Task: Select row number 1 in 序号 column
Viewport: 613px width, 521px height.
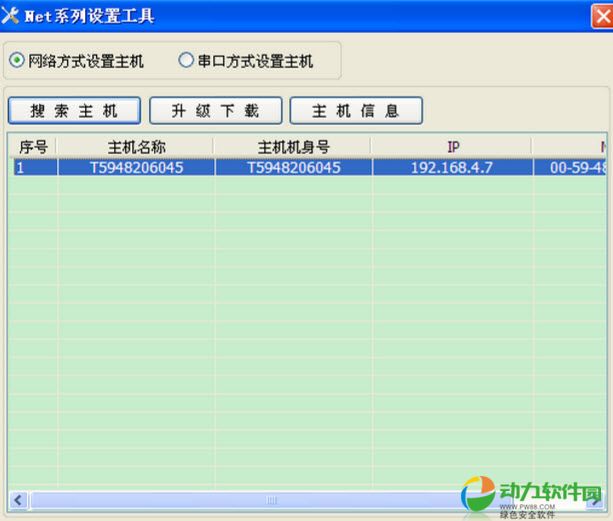Action: [x=32, y=168]
